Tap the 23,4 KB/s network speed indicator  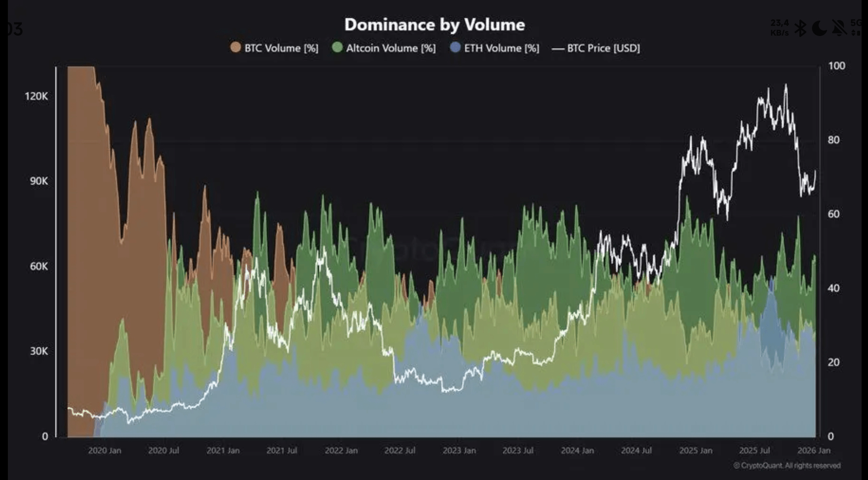coord(780,28)
